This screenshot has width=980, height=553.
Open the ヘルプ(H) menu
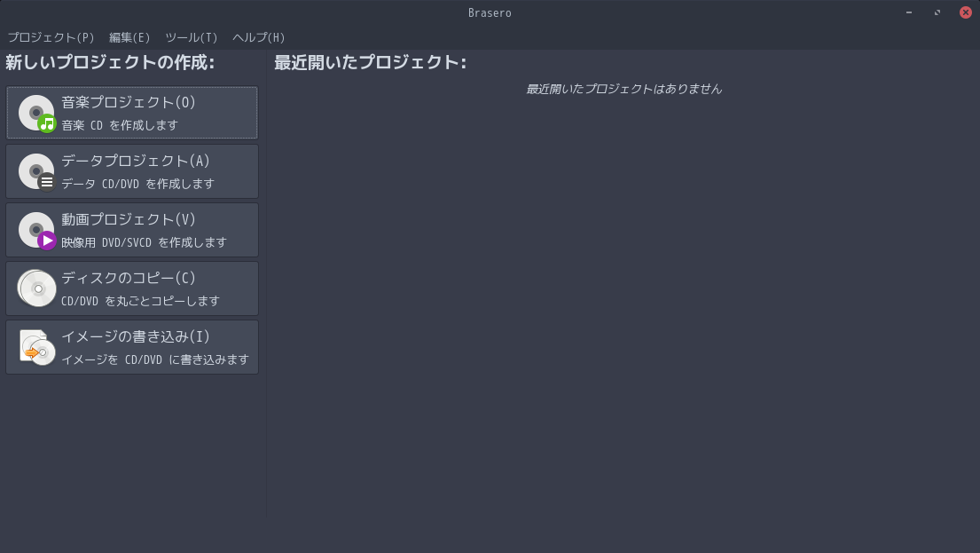[x=259, y=37]
